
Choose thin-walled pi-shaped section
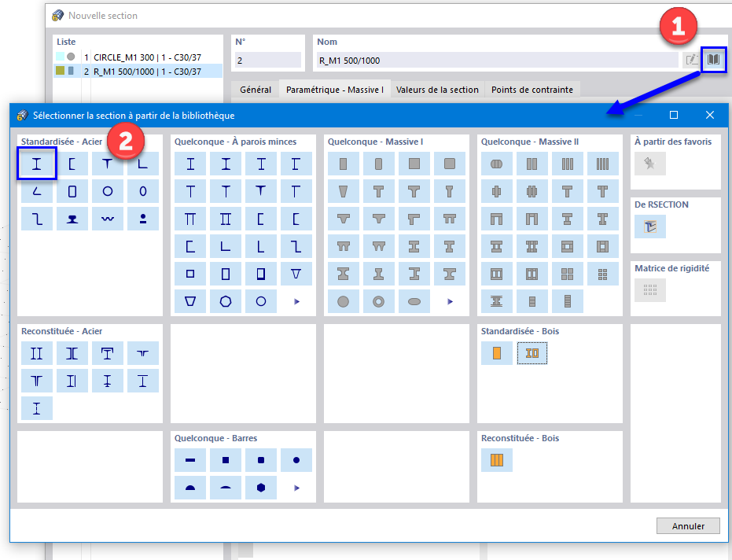(190, 219)
